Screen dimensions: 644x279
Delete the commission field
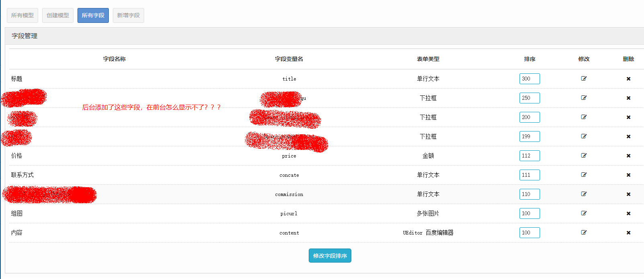pos(628,194)
